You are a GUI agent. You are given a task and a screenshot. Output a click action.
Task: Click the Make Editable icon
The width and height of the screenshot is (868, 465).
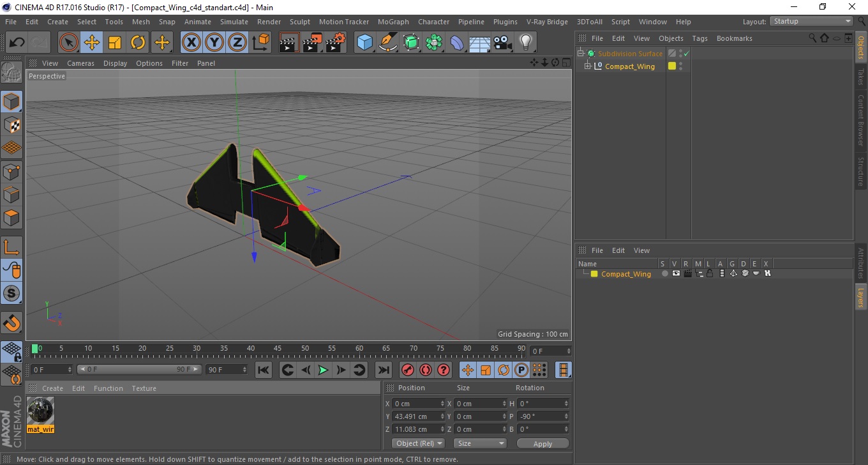tap(11, 72)
